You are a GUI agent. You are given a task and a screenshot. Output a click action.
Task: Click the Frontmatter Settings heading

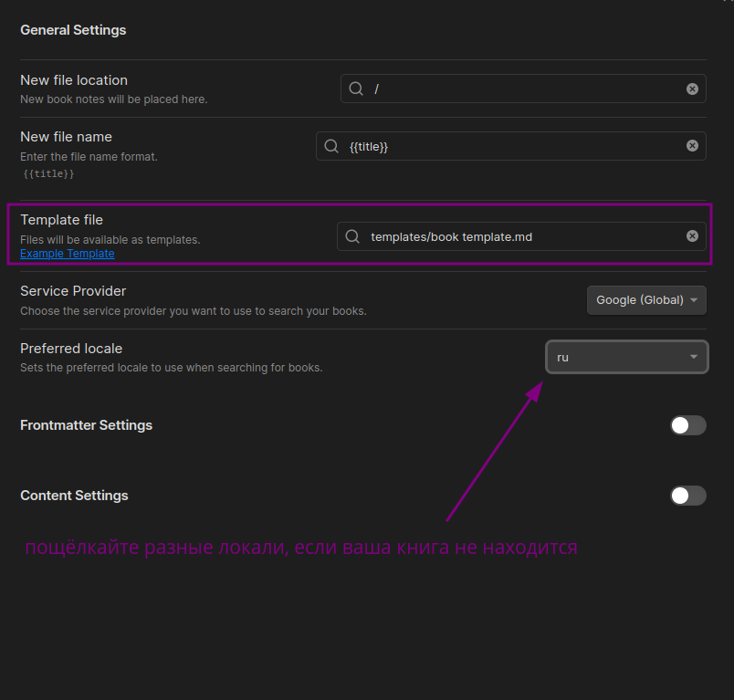(86, 425)
